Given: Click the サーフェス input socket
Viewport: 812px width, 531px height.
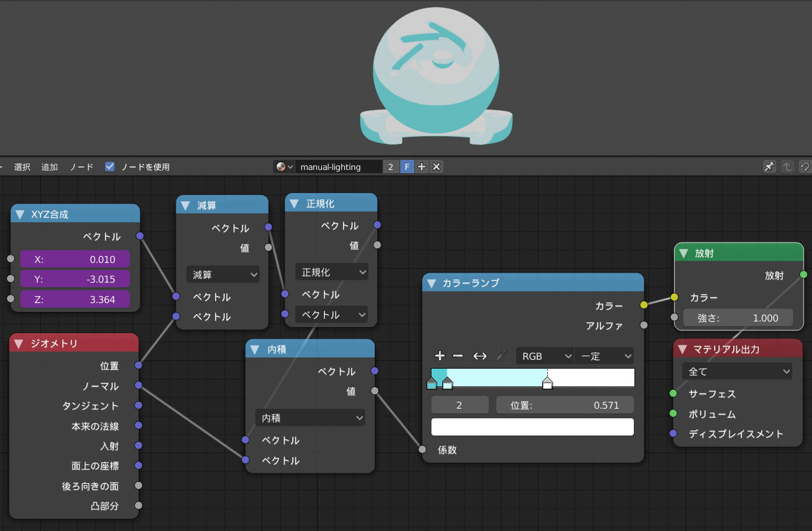Looking at the screenshot, I should click(673, 393).
